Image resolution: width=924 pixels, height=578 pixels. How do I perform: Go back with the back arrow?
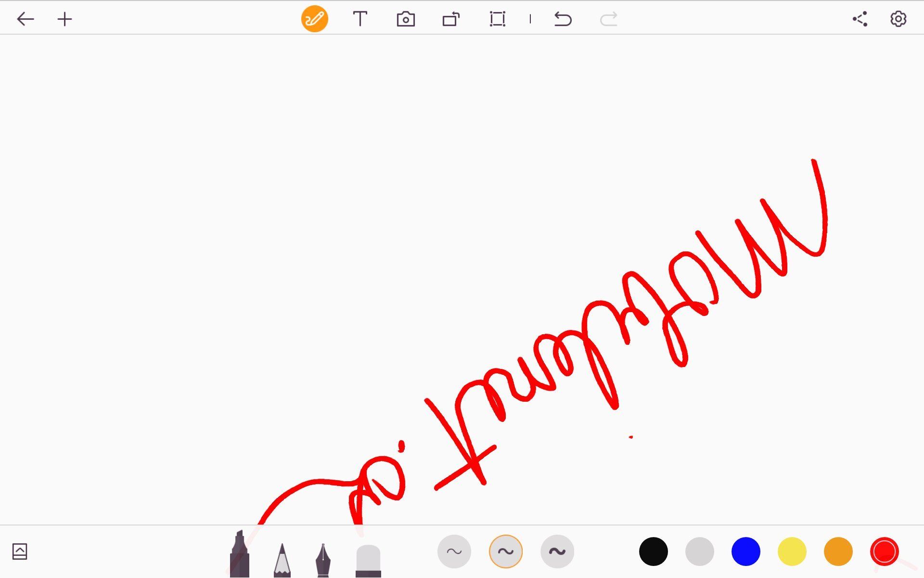tap(26, 19)
